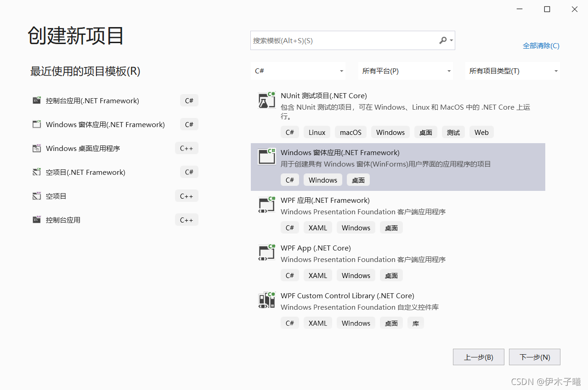Click the WPF 应用(.NET Framework) template icon
Screen dimensions: 588x390
(x=267, y=205)
